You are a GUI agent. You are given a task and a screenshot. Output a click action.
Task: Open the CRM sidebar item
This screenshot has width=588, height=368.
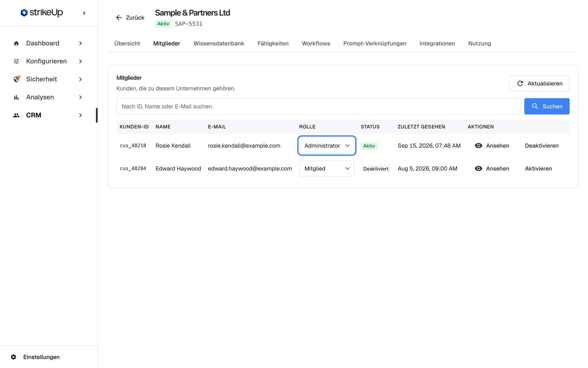tap(48, 115)
